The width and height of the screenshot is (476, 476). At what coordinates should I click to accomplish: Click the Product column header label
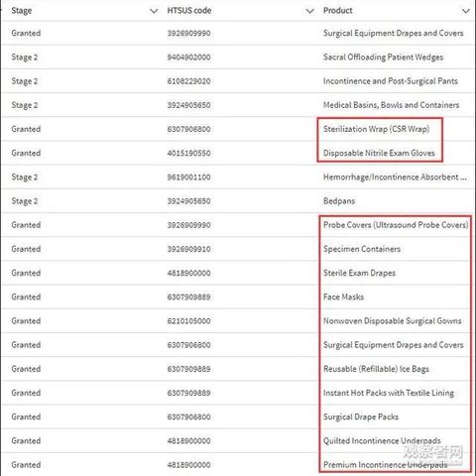[337, 11]
